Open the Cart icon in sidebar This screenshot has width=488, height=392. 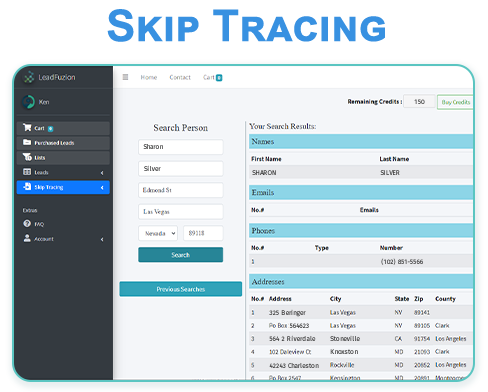pos(27,128)
